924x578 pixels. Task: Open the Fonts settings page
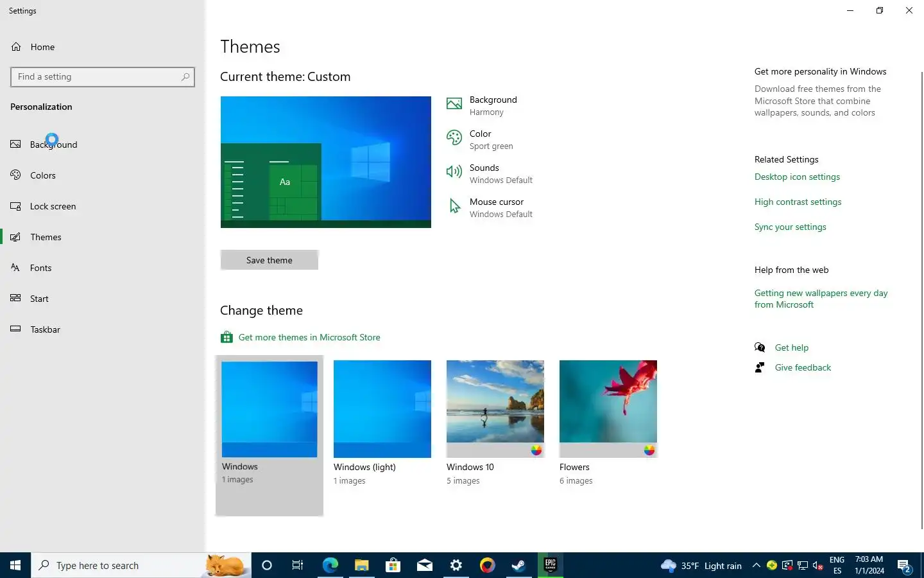tap(103, 268)
